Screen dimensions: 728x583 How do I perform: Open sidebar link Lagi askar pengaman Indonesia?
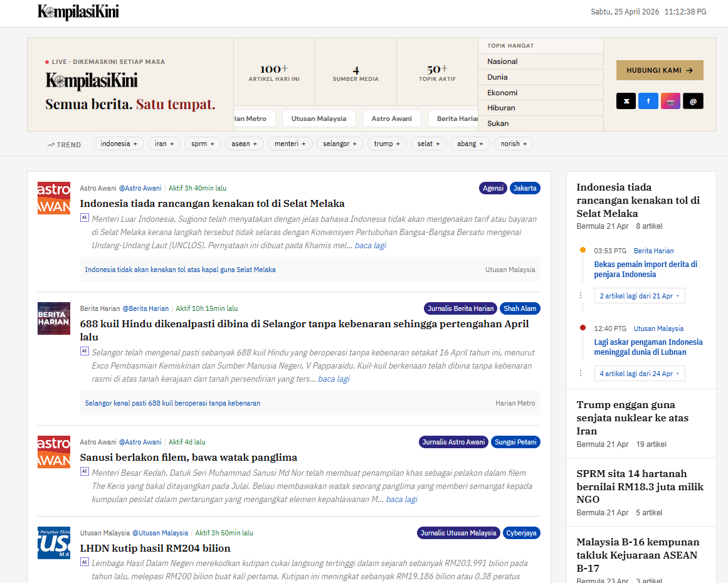click(648, 347)
